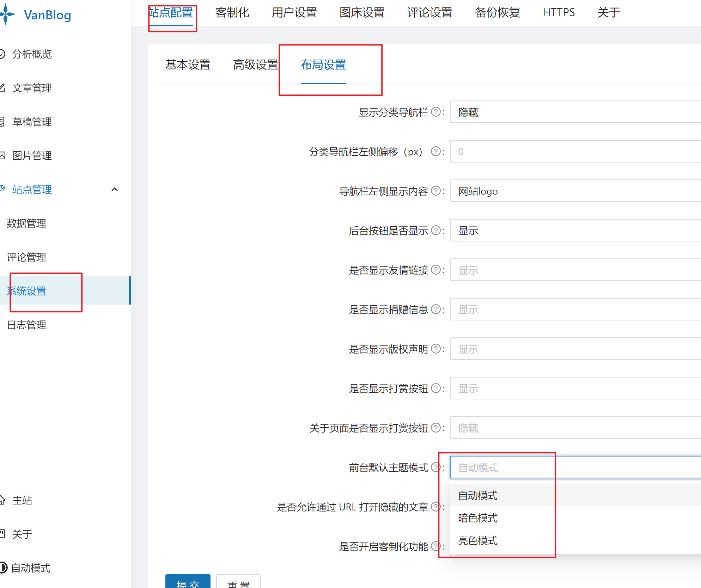Open the 显示分类导航栏 dropdown
Viewport: 701px width, 588px height.
[x=575, y=112]
